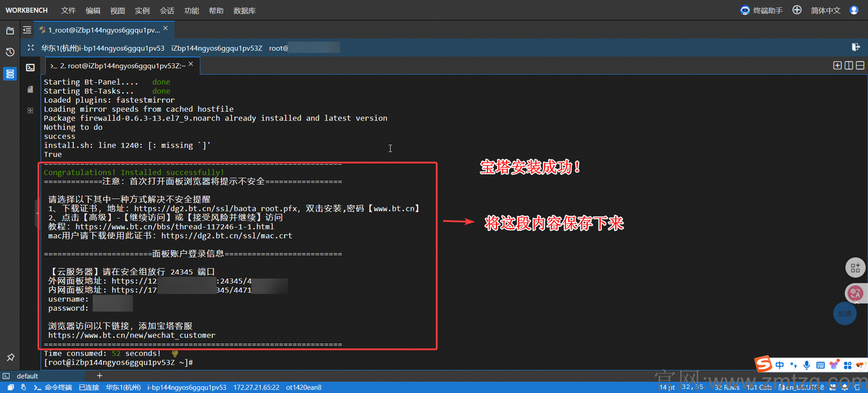Click the 终端助手 label
Image resolution: width=868 pixels, height=393 pixels.
[768, 11]
